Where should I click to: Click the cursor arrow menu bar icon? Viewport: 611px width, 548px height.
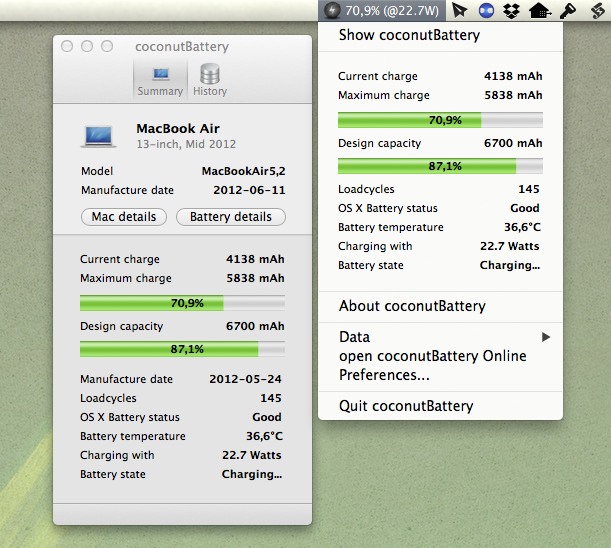tap(460, 10)
